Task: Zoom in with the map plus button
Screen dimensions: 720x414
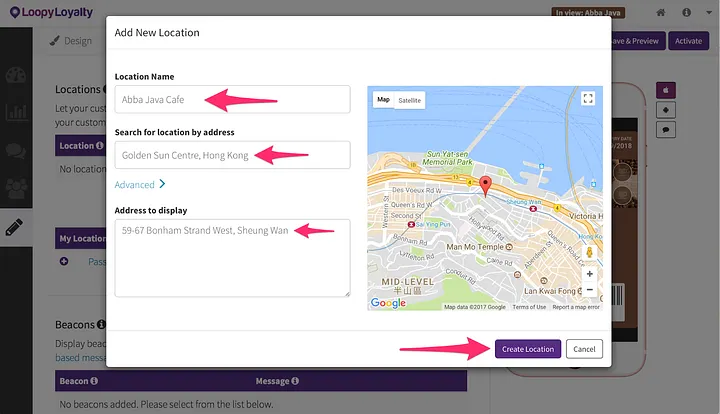Action: click(590, 274)
